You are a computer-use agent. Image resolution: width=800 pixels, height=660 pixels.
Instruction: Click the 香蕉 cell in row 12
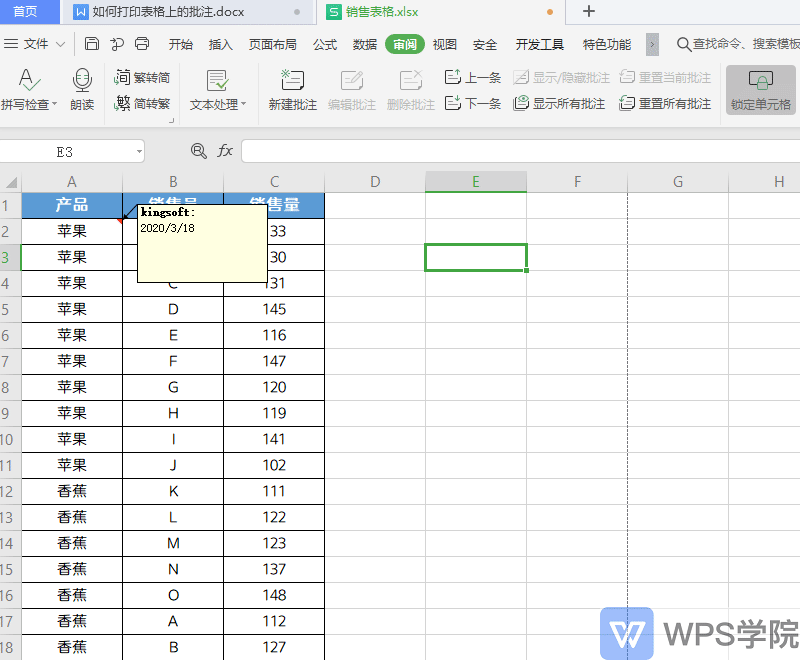point(72,491)
